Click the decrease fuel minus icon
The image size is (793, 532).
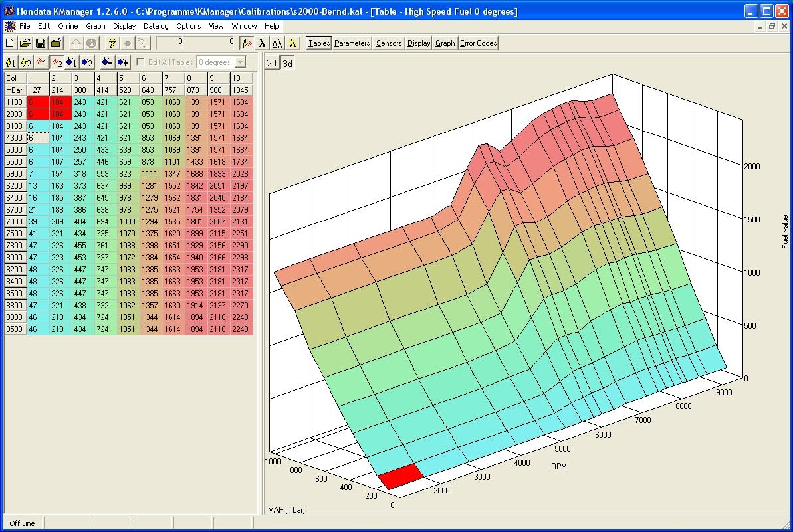(107, 62)
